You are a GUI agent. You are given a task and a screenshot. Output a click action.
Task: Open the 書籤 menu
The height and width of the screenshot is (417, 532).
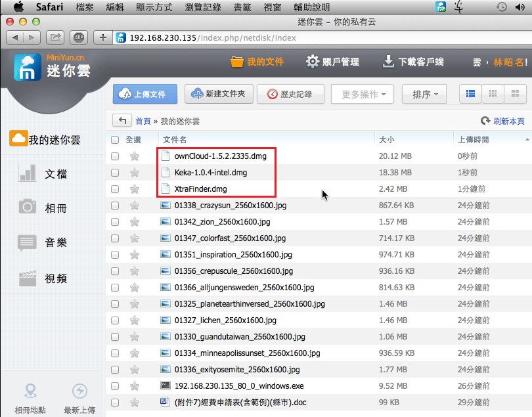coord(242,7)
